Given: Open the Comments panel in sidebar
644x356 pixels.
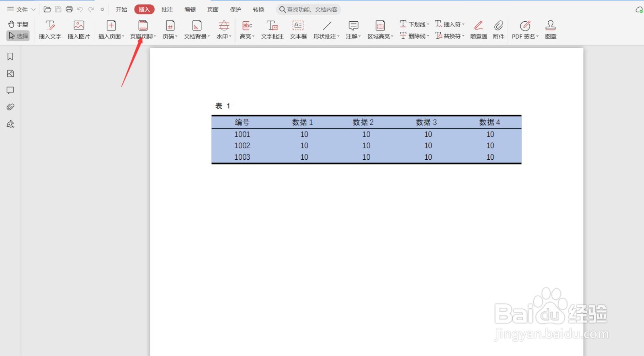Looking at the screenshot, I should pos(10,90).
